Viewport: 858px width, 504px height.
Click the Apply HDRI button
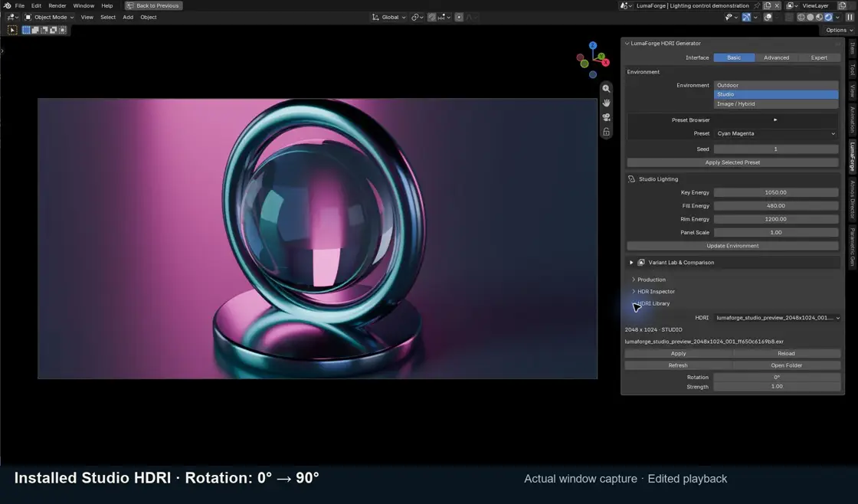679,354
